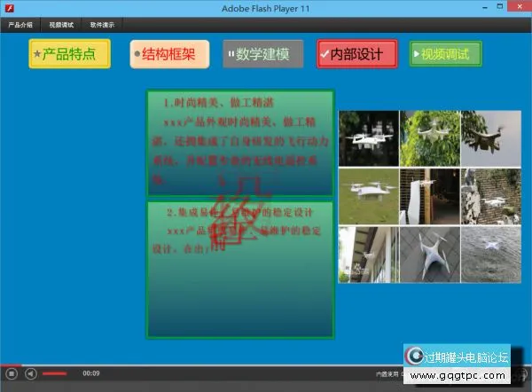This screenshot has width=532, height=392.
Task: Click the '1.时尚精美' text panel
Action: pyautogui.click(x=240, y=143)
